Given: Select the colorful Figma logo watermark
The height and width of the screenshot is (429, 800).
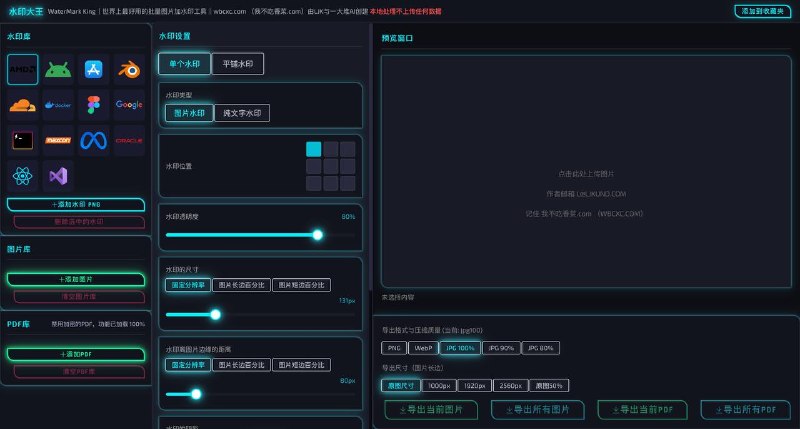Looking at the screenshot, I should pyautogui.click(x=93, y=105).
